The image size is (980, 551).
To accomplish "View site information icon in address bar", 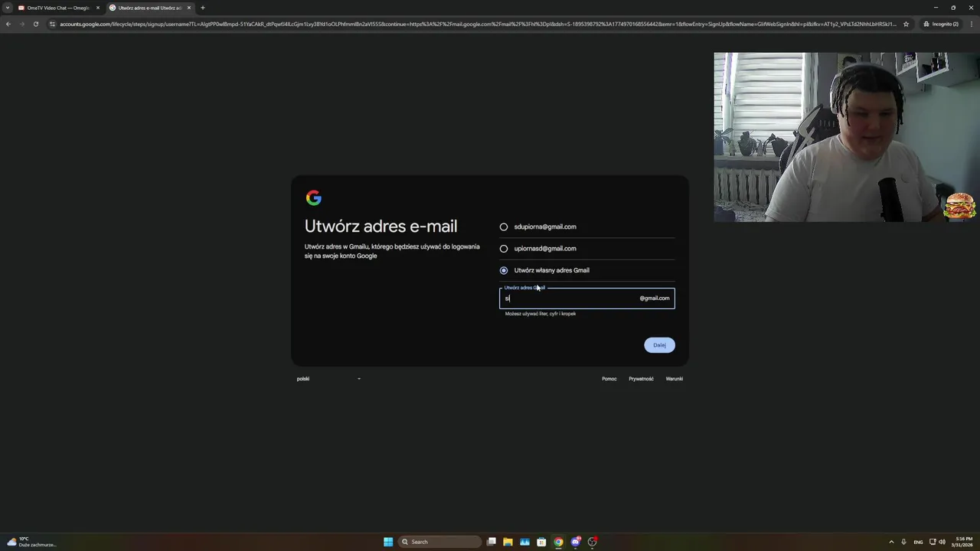I will tap(52, 24).
